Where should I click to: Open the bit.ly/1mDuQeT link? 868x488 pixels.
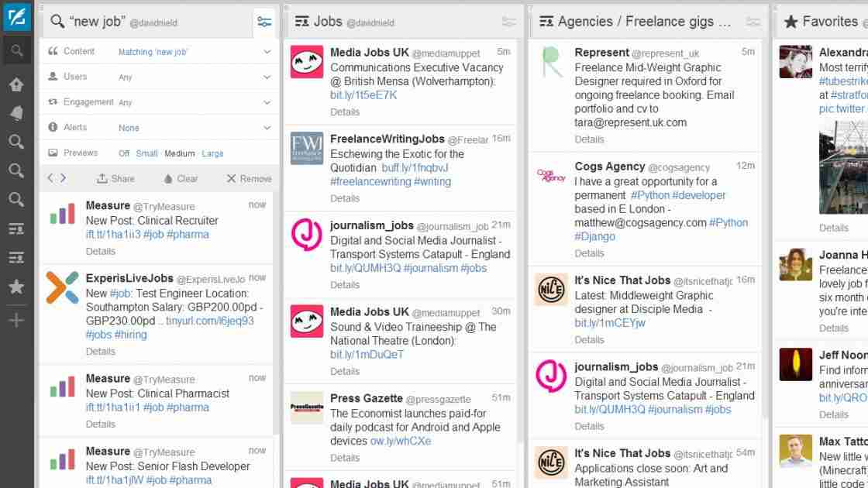(x=367, y=355)
